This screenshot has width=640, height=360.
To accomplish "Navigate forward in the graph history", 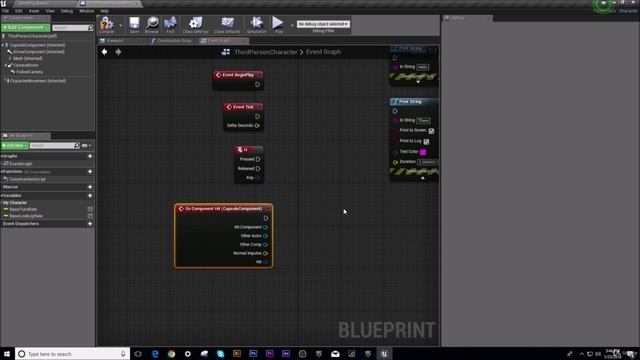I will click(118, 52).
